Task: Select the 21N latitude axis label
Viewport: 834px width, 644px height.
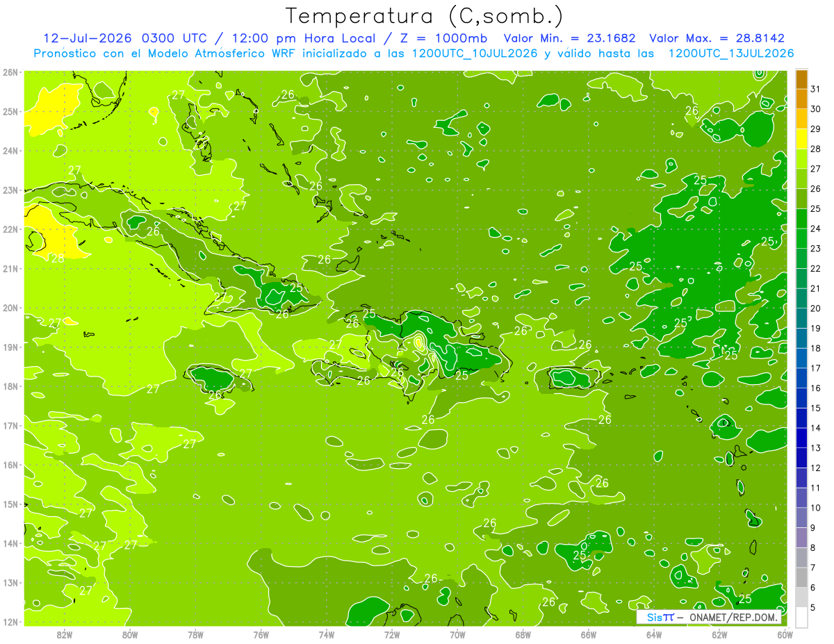Action: pyautogui.click(x=10, y=268)
